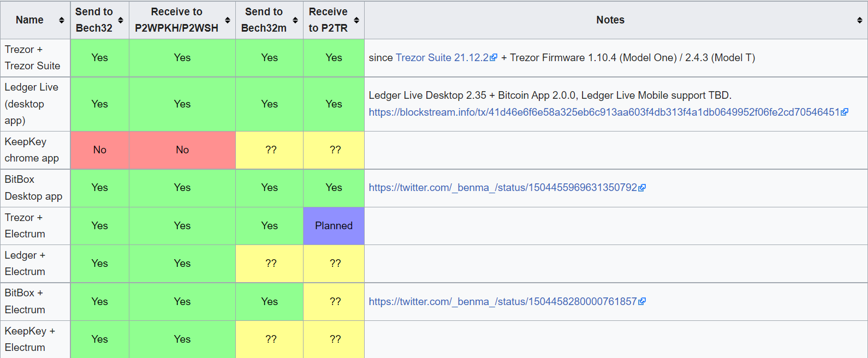
Task: Open the _benma_ tweet link ending 350792
Action: tap(503, 187)
